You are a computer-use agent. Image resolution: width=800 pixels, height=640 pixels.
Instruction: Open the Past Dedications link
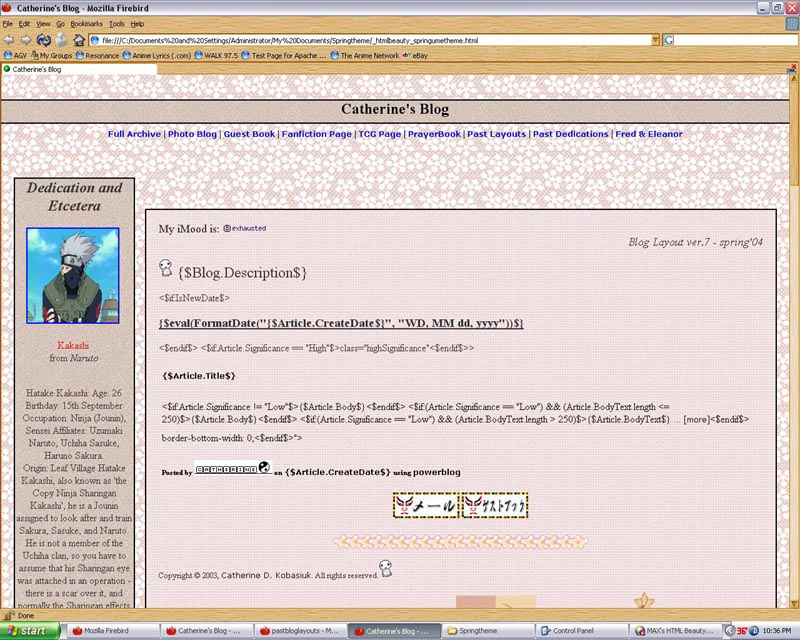[571, 134]
